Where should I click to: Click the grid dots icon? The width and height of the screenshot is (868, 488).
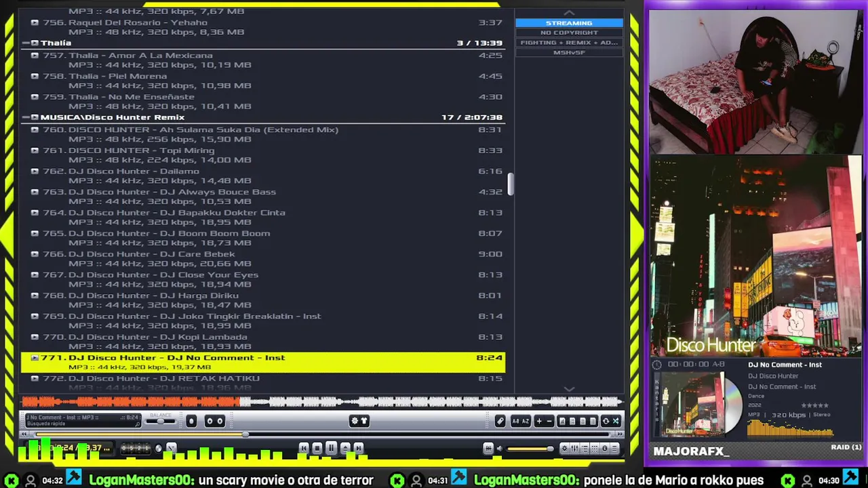pyautogui.click(x=595, y=448)
